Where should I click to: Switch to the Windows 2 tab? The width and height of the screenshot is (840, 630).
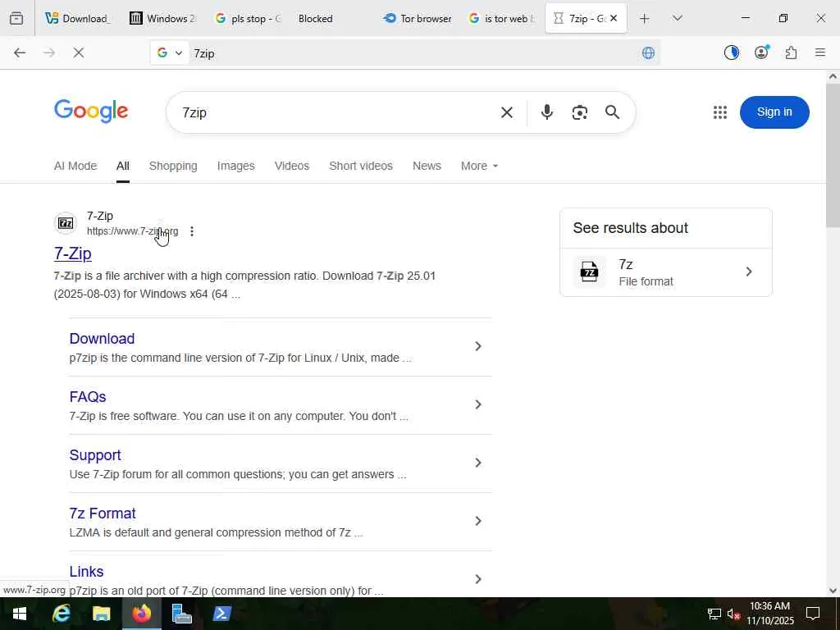(163, 19)
